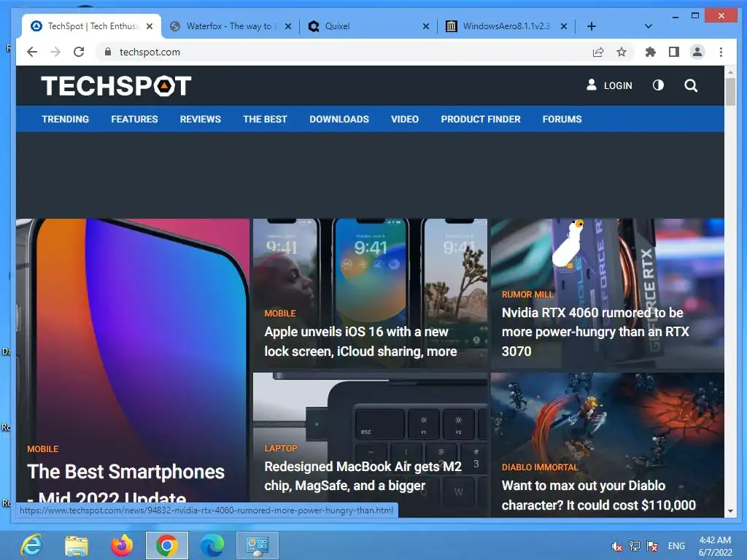Click the Rumor Mill category label

click(528, 295)
